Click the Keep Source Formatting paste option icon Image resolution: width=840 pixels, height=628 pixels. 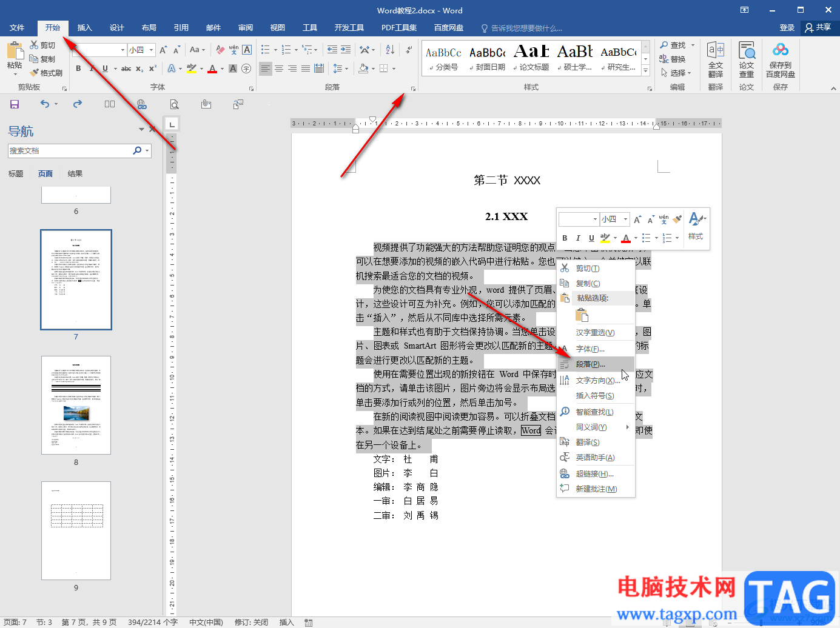582,315
